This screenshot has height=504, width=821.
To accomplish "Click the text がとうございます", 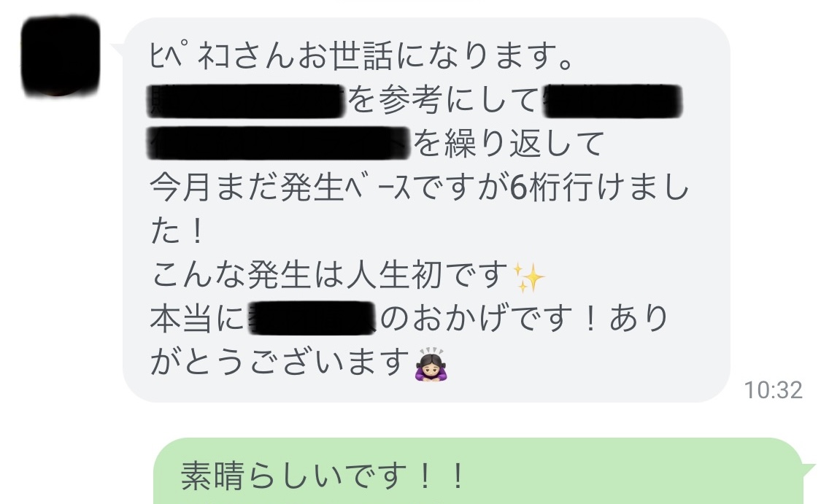I will (280, 363).
